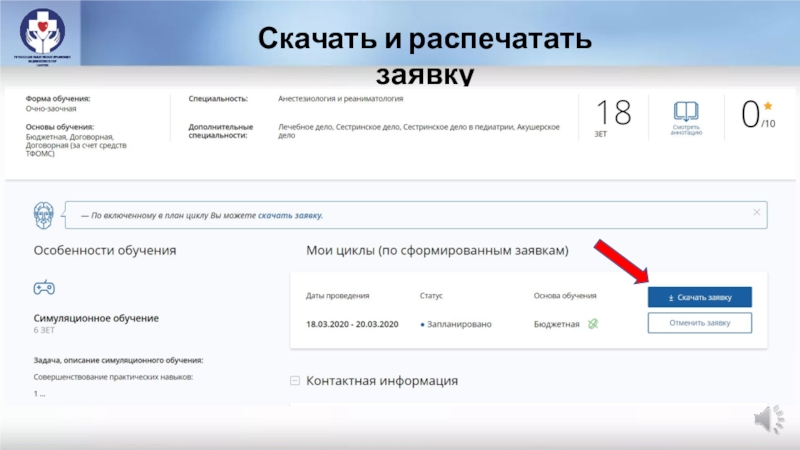Viewport: 800px width, 450px height.
Task: Open the annotation book icon
Action: pyautogui.click(x=686, y=111)
